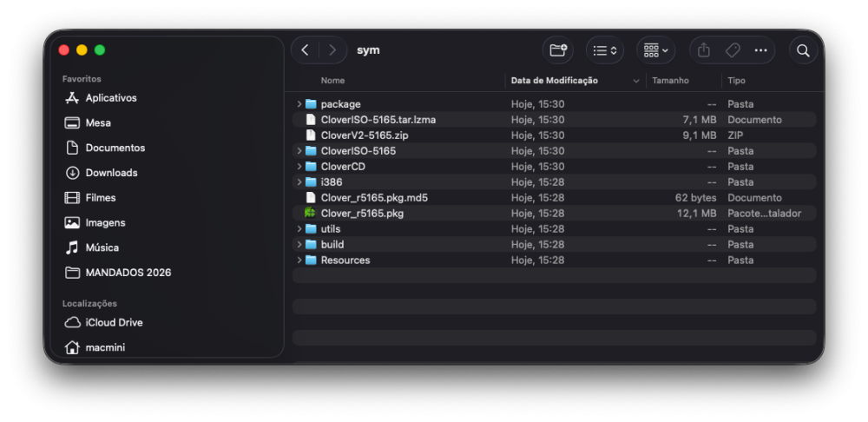Go back with the left chevron button
Viewport: 868px width, 422px height.
point(305,50)
